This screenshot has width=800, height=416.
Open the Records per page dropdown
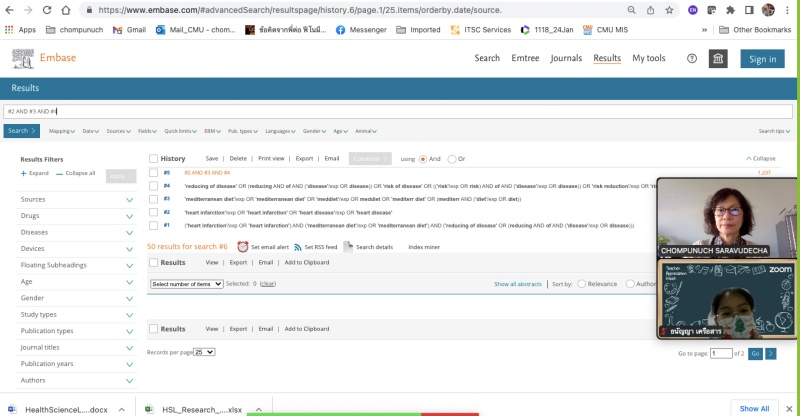point(204,352)
